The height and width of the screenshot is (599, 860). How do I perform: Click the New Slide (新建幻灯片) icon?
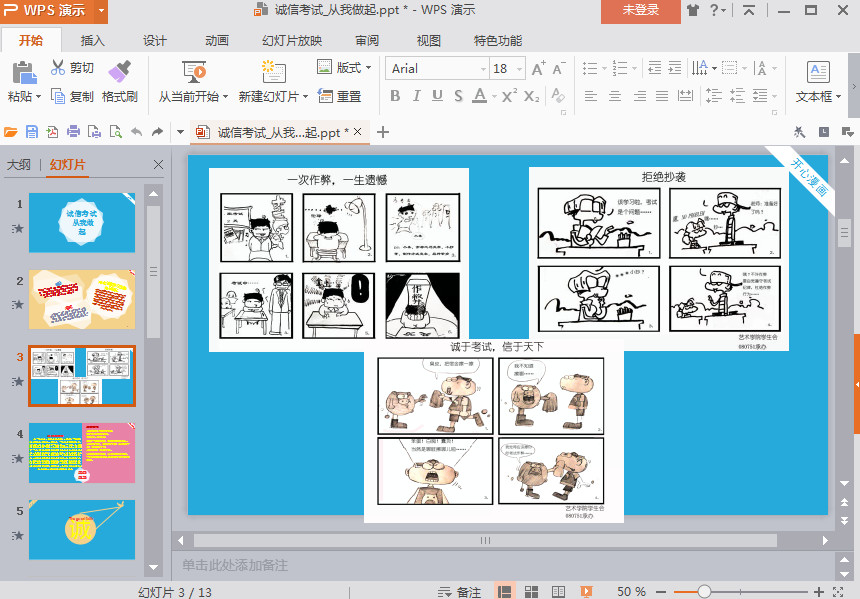[x=274, y=72]
